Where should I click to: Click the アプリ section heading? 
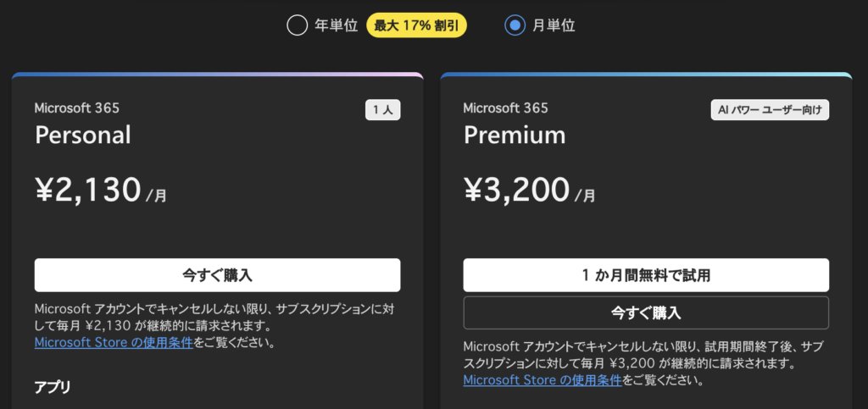tap(53, 387)
